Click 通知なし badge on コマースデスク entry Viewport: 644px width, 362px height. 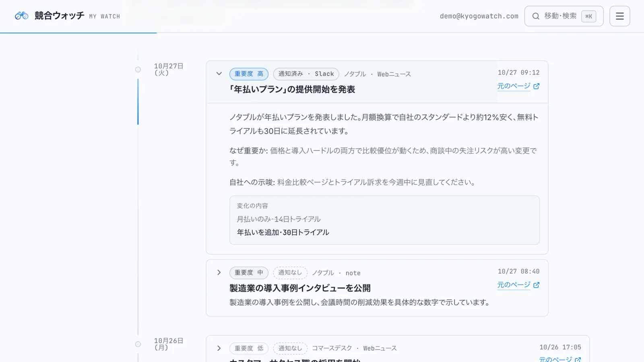290,348
